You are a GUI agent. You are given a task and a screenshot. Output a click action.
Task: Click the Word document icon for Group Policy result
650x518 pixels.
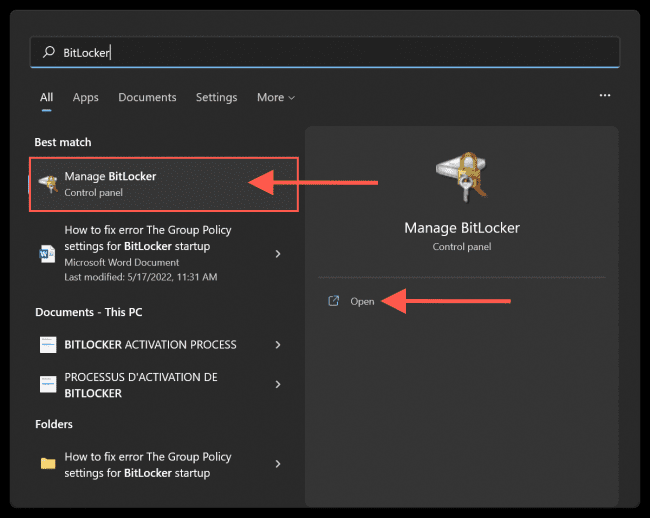click(47, 254)
